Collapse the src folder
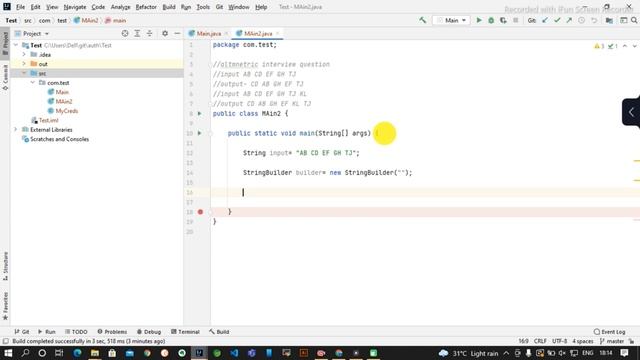 [x=24, y=73]
